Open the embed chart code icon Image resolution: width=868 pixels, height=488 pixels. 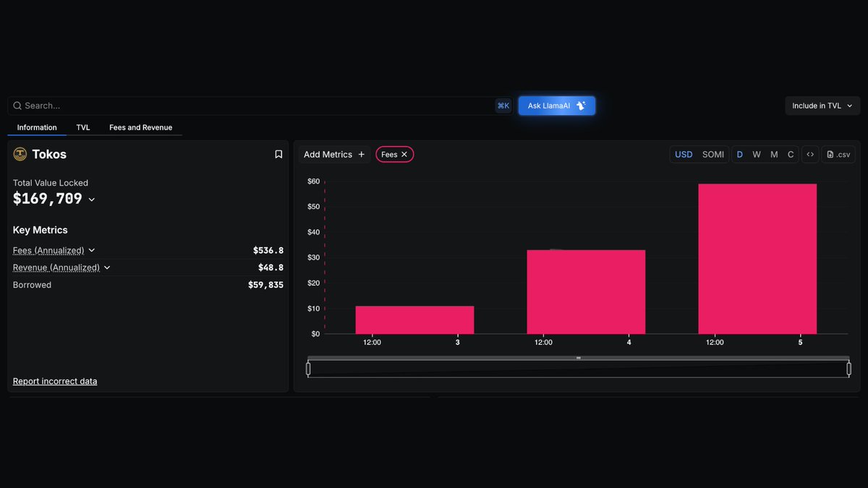tap(810, 154)
